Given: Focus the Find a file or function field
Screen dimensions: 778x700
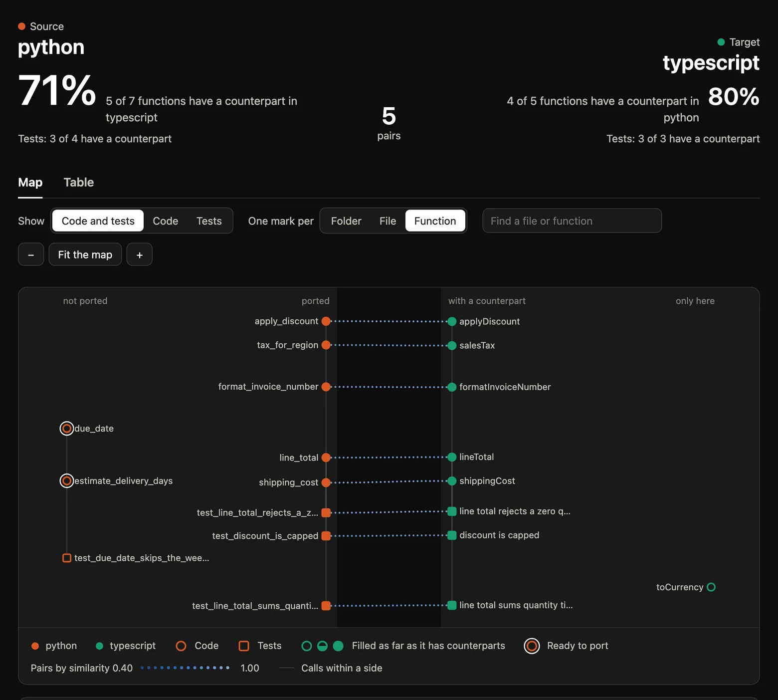Looking at the screenshot, I should [572, 221].
